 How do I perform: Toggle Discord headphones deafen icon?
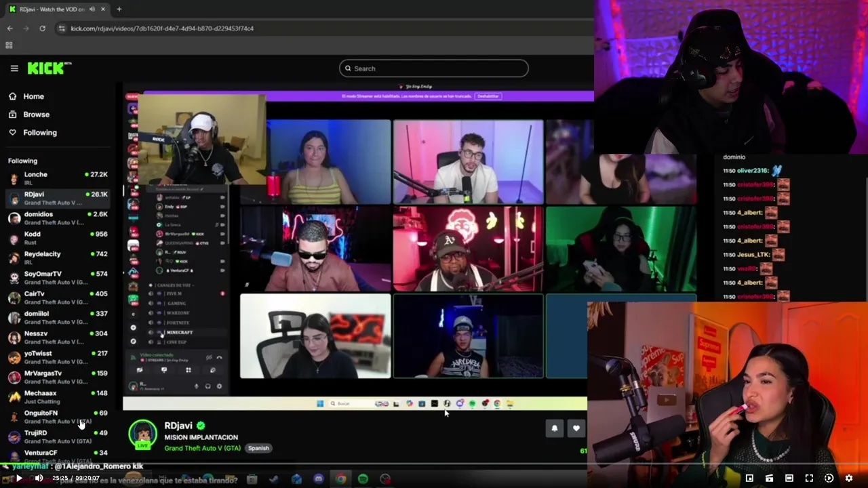pos(208,386)
